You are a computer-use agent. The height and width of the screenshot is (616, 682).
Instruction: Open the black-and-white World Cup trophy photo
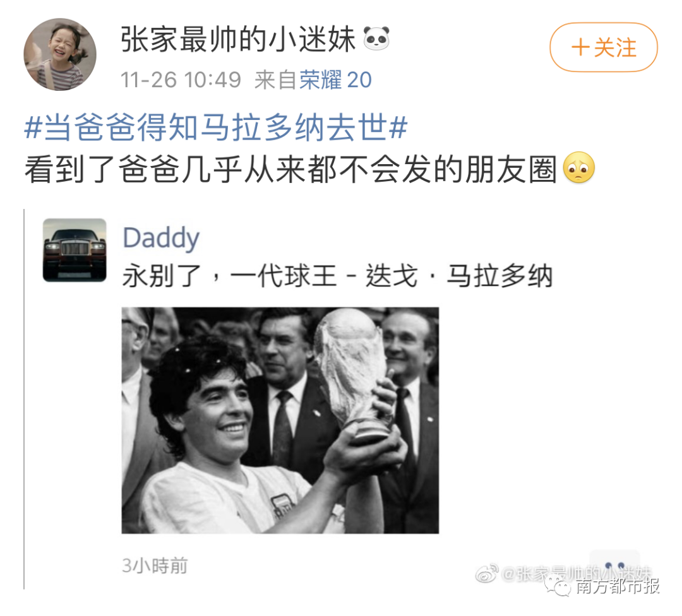coord(280,420)
